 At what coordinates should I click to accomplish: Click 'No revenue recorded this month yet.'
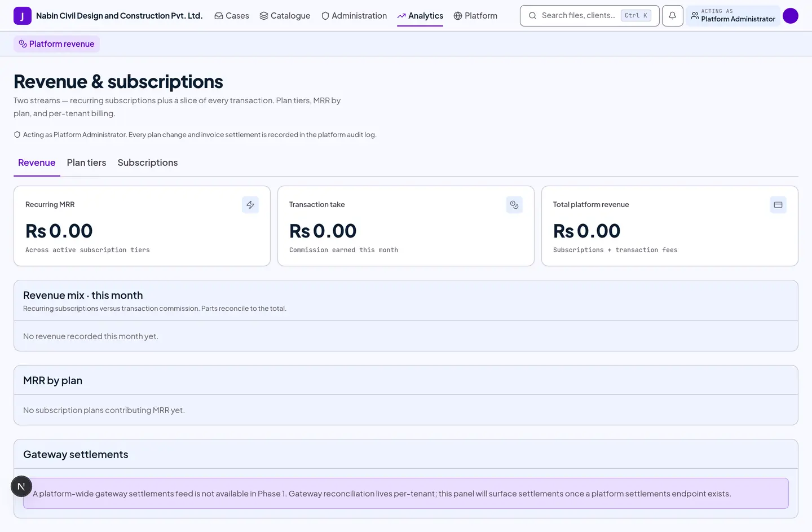91,336
